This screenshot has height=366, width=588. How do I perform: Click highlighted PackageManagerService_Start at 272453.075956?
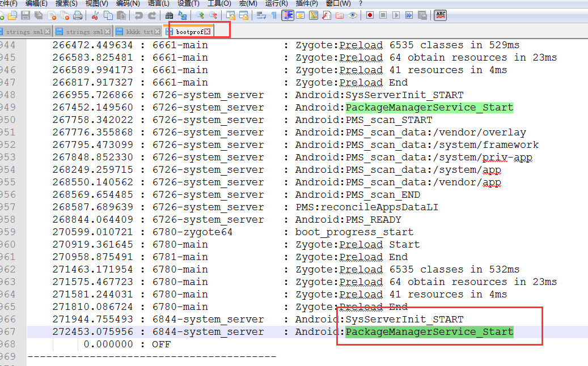coord(429,332)
